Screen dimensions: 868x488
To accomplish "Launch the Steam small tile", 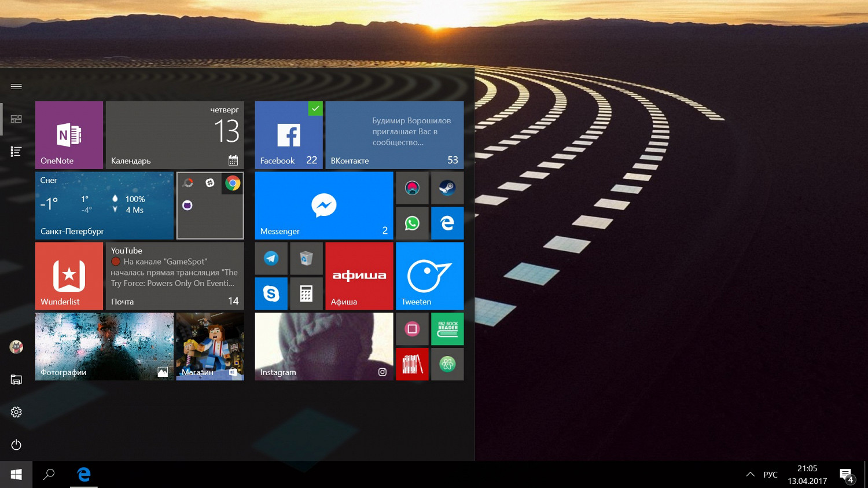I will coord(447,188).
